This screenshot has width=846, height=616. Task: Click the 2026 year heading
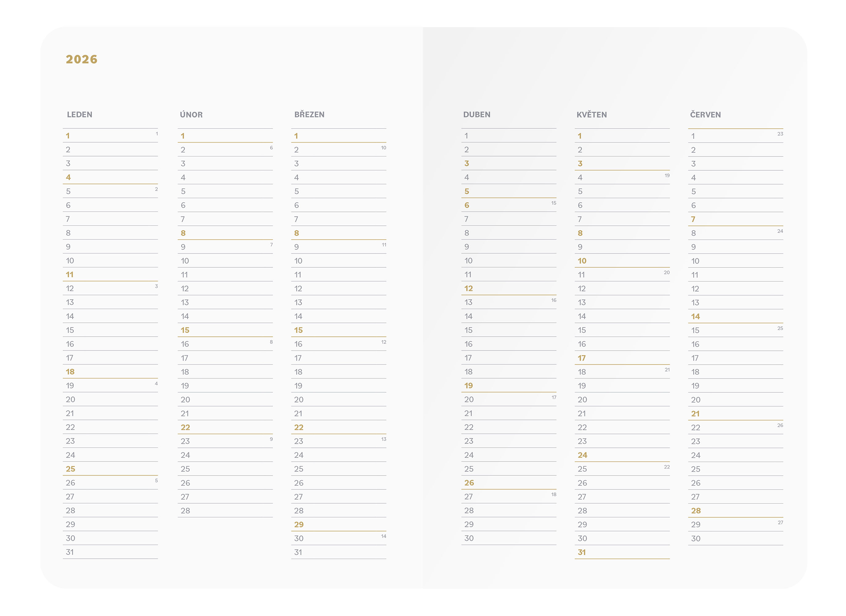tap(82, 59)
